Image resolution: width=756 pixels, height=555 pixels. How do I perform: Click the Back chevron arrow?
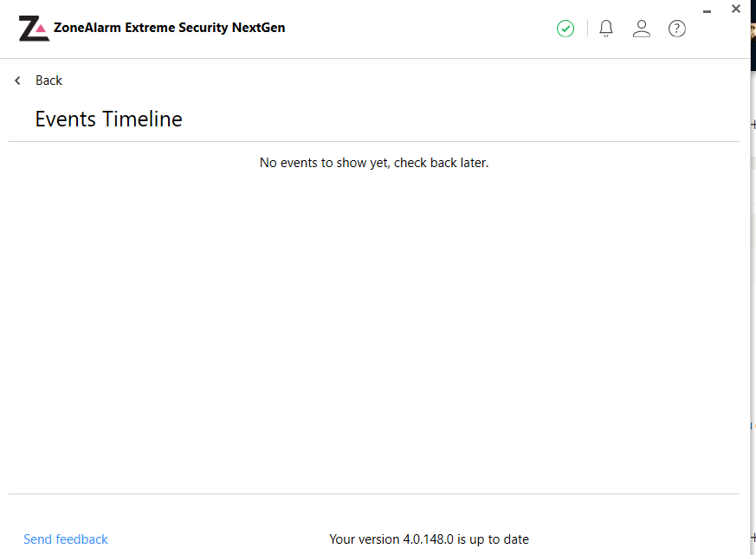17,81
